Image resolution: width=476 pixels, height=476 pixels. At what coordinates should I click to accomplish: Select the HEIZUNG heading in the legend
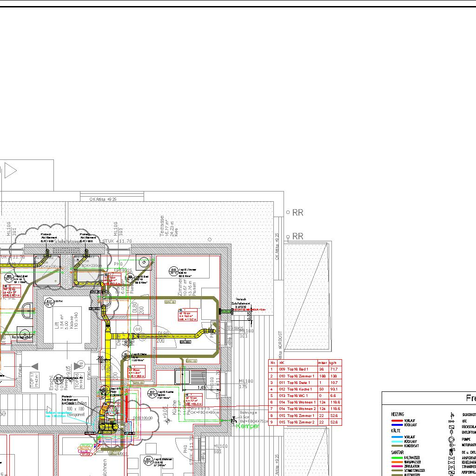click(x=397, y=414)
